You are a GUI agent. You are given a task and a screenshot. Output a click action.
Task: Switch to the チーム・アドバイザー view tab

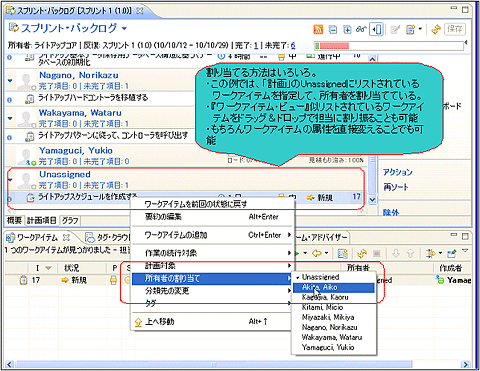pos(321,238)
